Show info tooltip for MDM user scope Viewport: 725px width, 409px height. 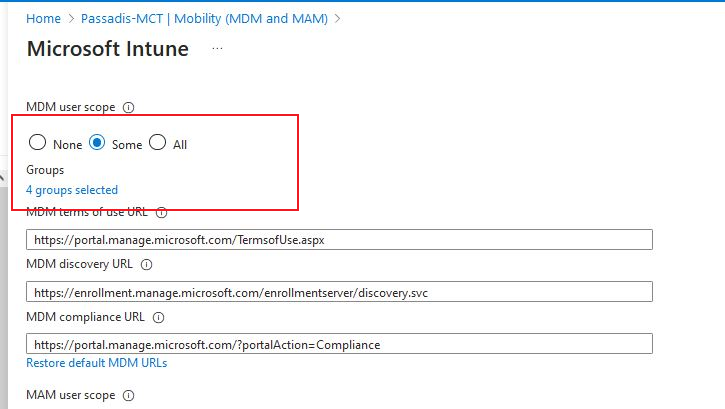(129, 107)
